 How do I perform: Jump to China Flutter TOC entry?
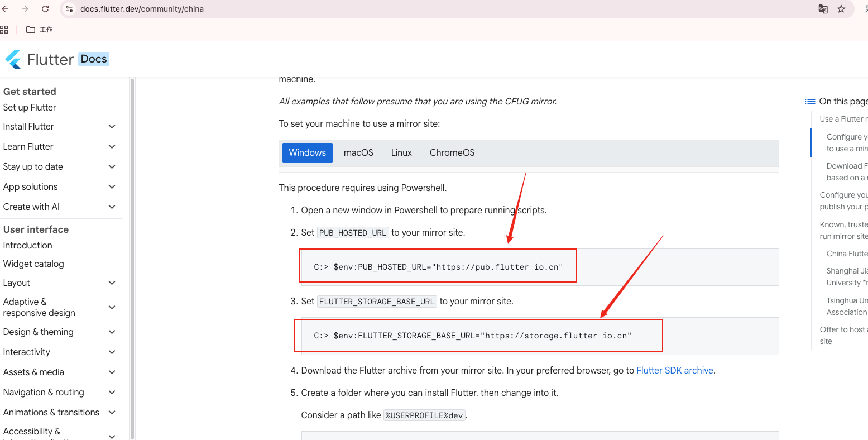coord(847,254)
